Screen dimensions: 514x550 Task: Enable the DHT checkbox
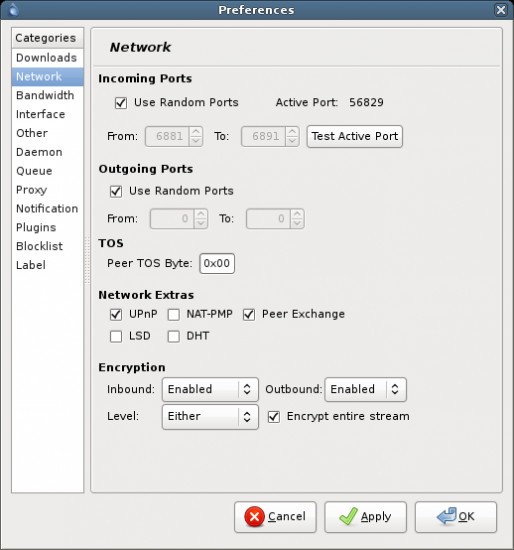point(173,336)
